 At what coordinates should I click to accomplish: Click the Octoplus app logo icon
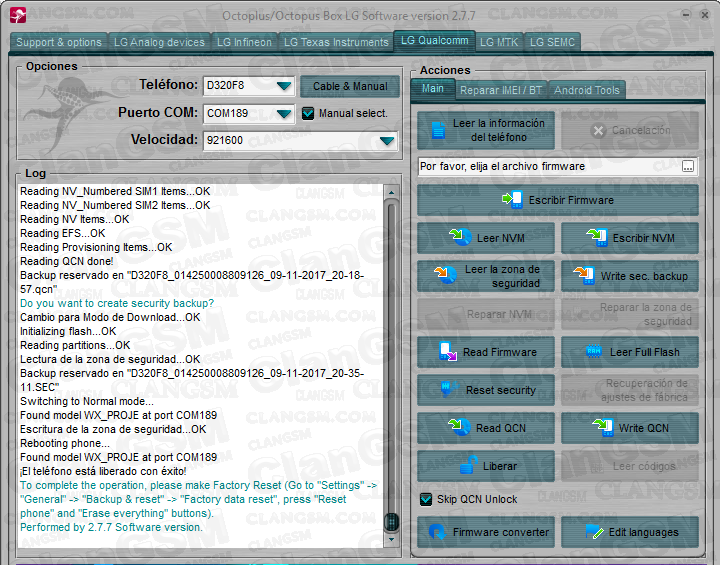pyautogui.click(x=18, y=15)
